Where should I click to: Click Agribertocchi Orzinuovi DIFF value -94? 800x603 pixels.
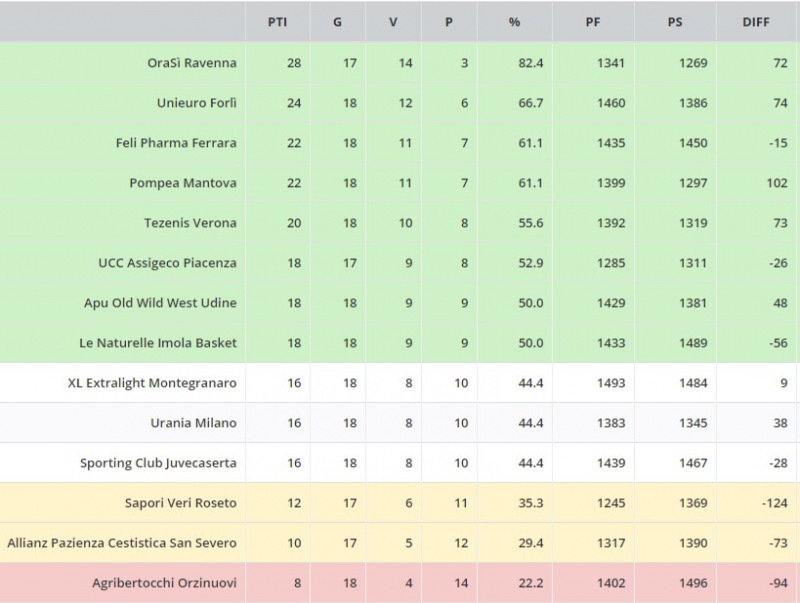click(775, 583)
